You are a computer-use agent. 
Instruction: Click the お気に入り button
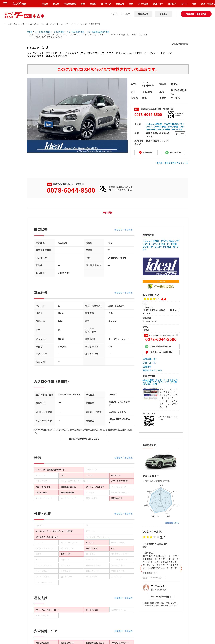(x=143, y=14)
